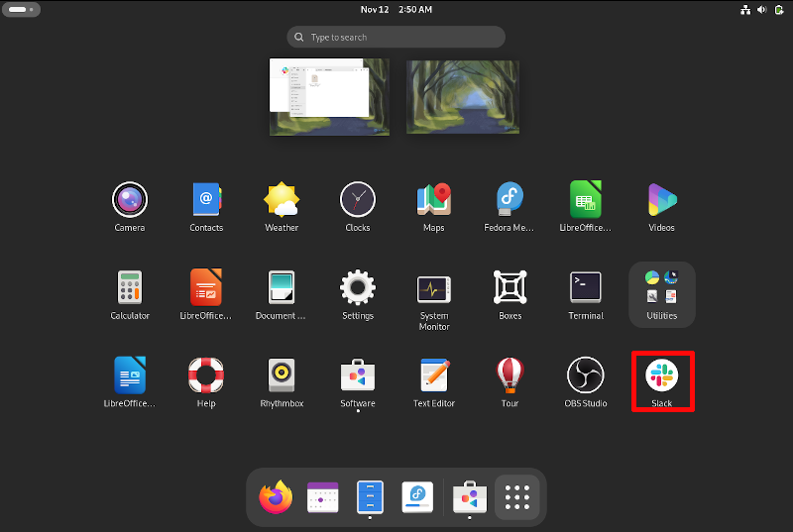
Task: Launch Rhythmbox music player
Action: [x=282, y=375]
